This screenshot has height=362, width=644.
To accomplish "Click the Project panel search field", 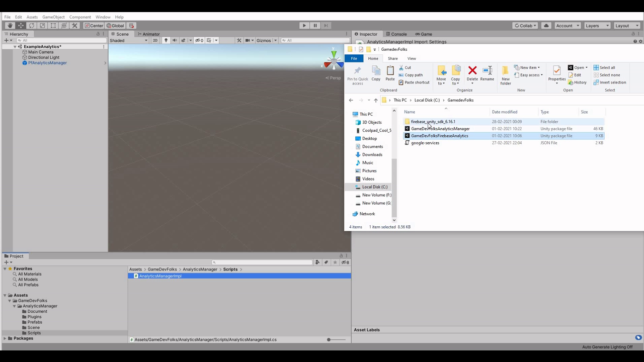I will point(262,262).
